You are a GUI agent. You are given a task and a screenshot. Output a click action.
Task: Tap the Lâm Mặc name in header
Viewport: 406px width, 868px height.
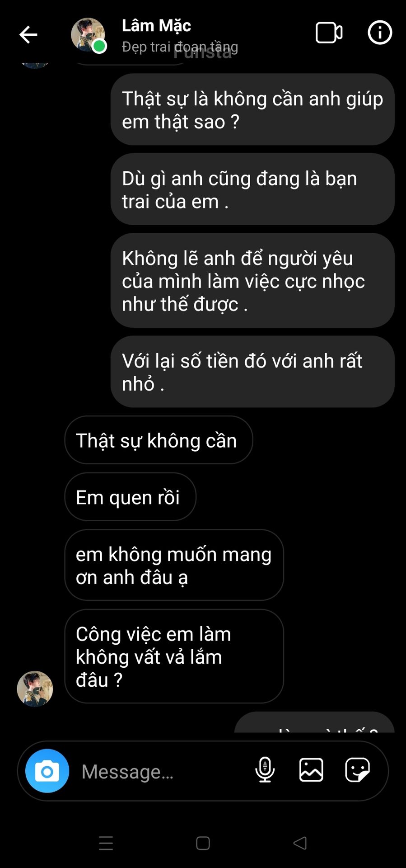click(156, 26)
